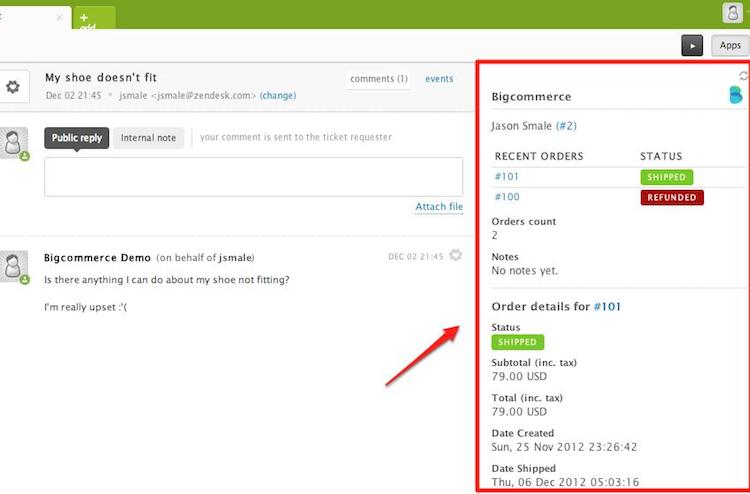Click the ticket title 'My shoe doesn't fit'
The height and width of the screenshot is (494, 750).
(x=101, y=77)
